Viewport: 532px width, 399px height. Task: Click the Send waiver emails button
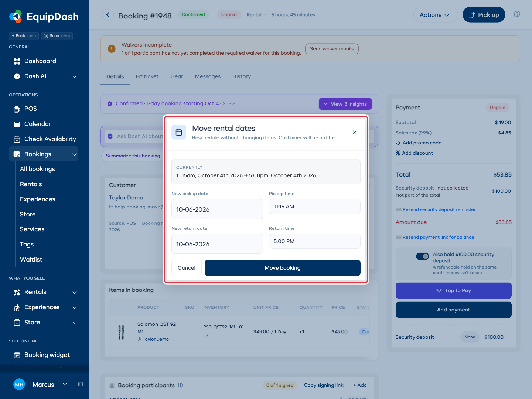click(x=332, y=49)
